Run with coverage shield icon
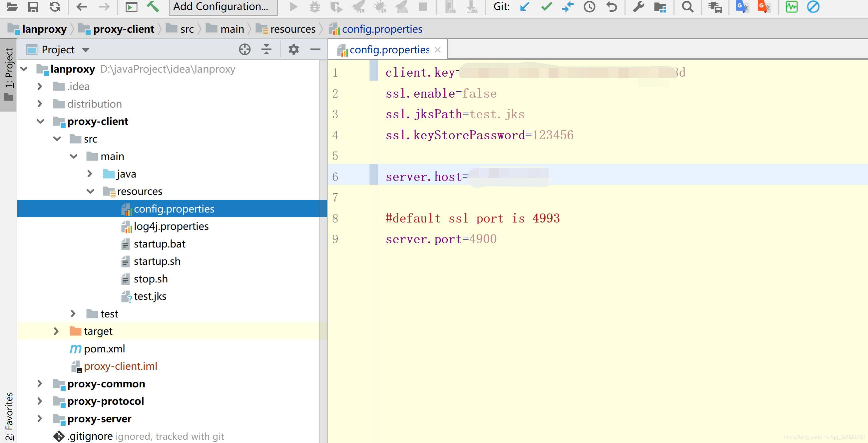The height and width of the screenshot is (443, 868). click(x=336, y=7)
